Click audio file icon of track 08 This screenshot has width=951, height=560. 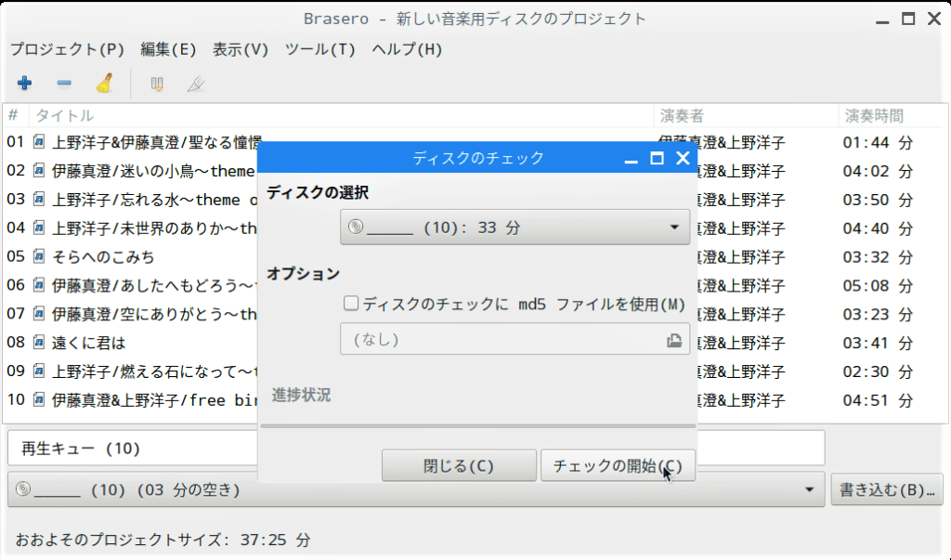pyautogui.click(x=39, y=342)
